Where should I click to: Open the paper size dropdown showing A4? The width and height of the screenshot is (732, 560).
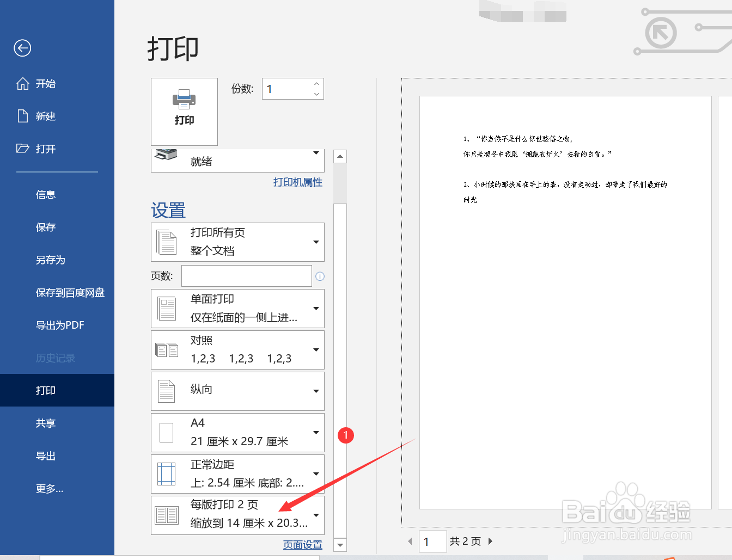[316, 433]
